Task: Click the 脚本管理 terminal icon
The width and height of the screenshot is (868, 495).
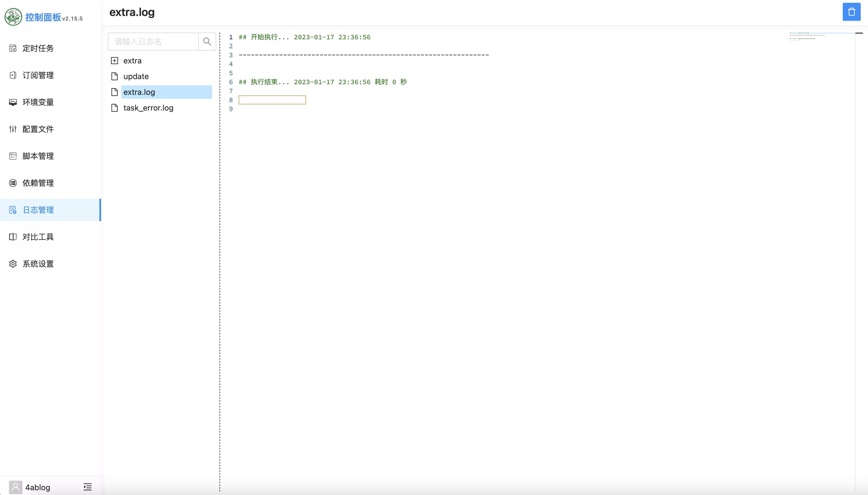Action: coord(13,156)
